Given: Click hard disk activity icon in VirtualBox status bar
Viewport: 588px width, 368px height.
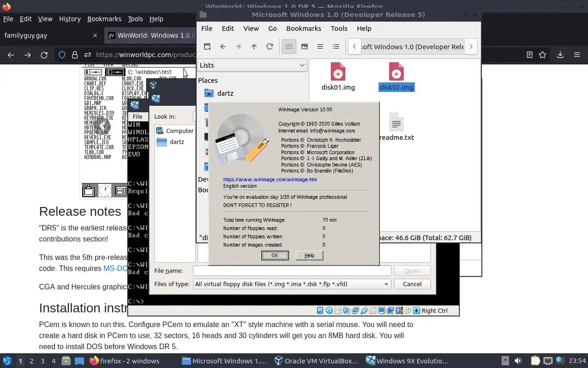Looking at the screenshot, I should click(x=320, y=310).
